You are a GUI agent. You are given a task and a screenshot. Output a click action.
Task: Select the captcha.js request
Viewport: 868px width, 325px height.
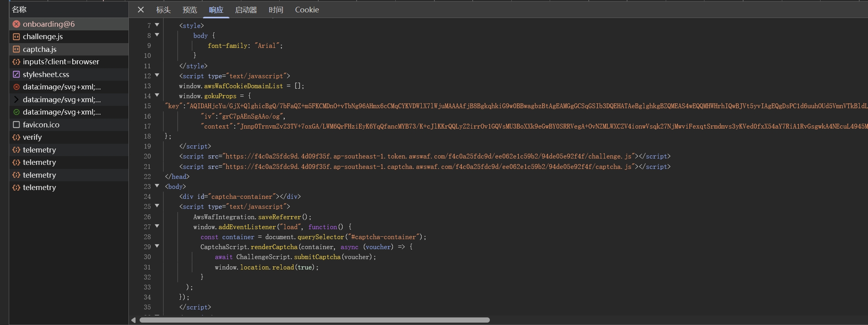pos(69,49)
